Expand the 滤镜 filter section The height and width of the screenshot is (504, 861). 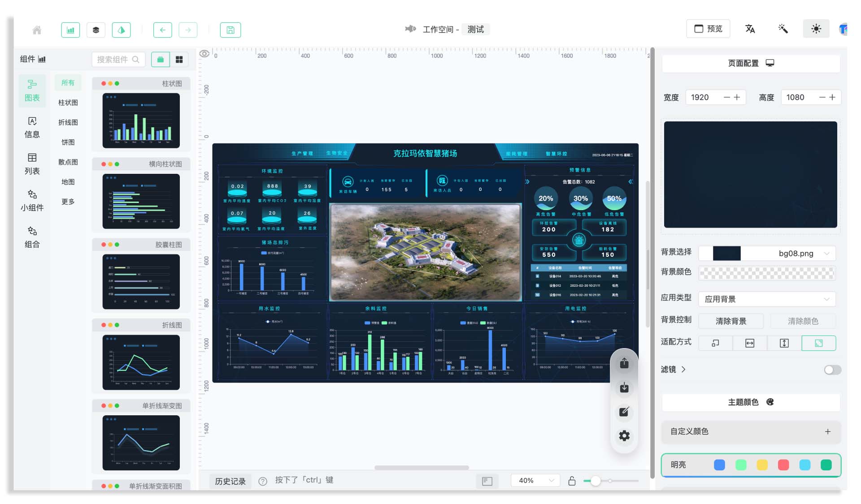(673, 370)
